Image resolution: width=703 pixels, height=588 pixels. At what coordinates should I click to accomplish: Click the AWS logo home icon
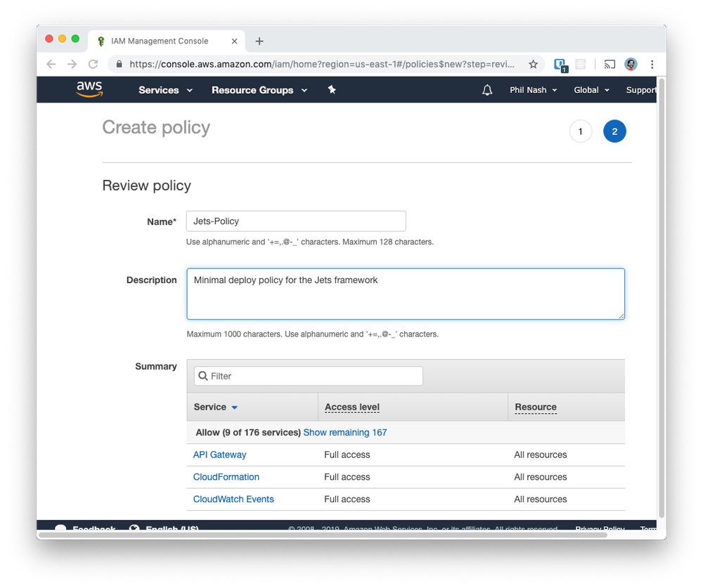tap(89, 89)
